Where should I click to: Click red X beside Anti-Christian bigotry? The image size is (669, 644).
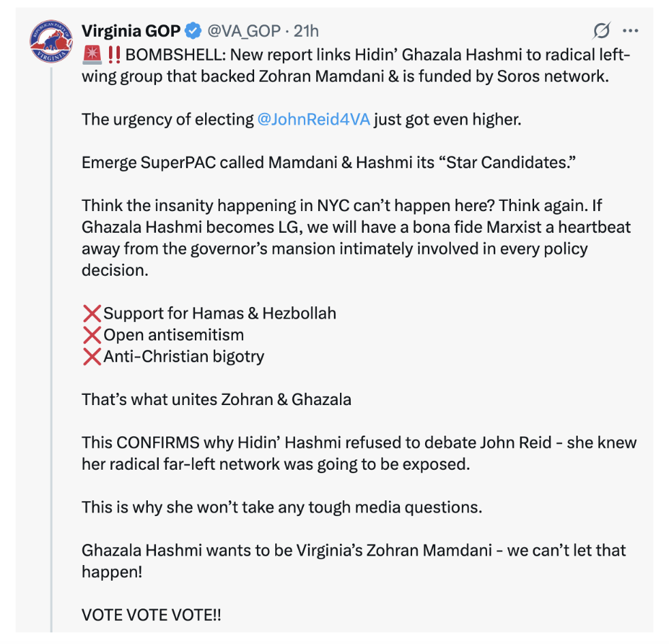pyautogui.click(x=91, y=356)
